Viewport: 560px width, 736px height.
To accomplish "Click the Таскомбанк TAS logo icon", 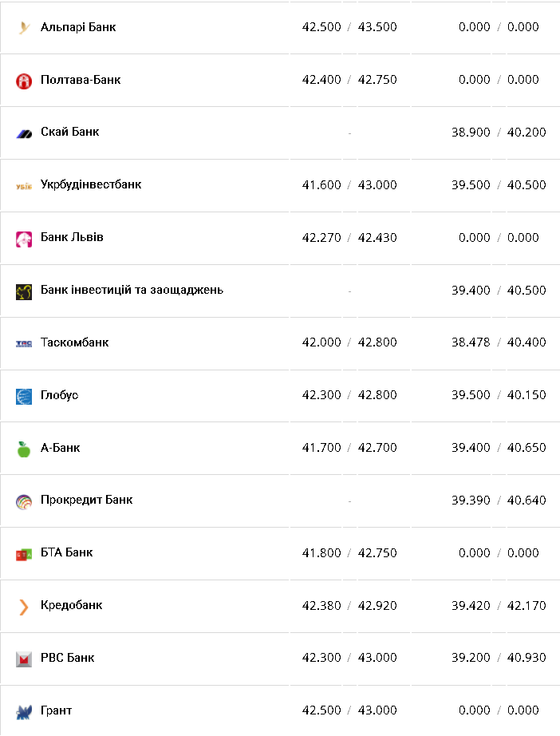I will [x=24, y=343].
